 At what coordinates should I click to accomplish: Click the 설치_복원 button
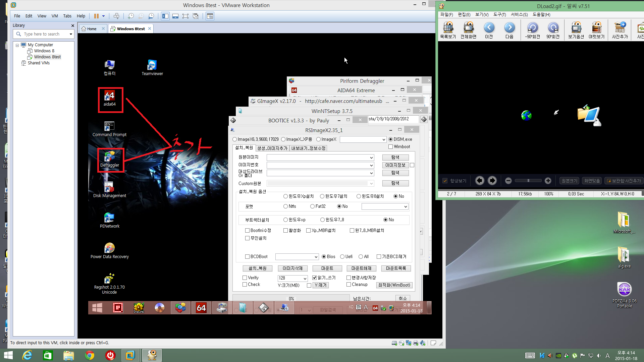pos(257,268)
